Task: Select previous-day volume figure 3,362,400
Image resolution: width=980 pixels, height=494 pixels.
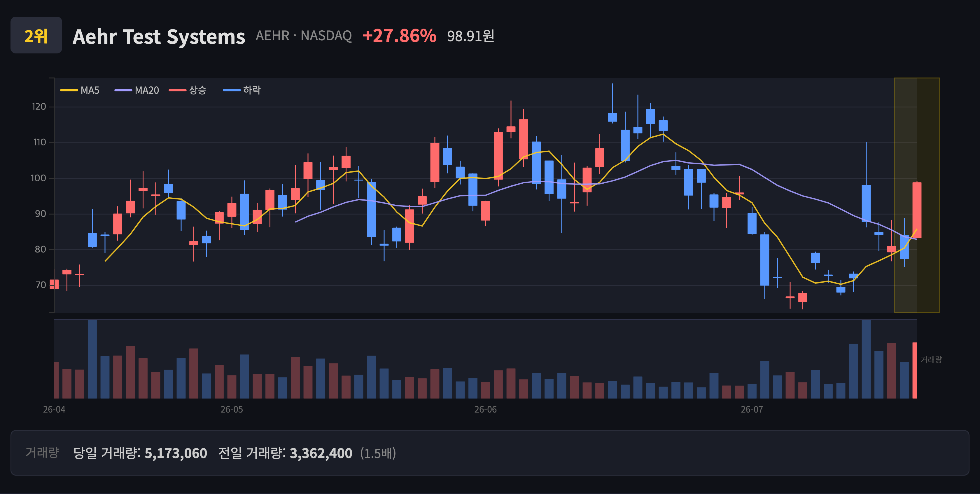Action: (321, 453)
